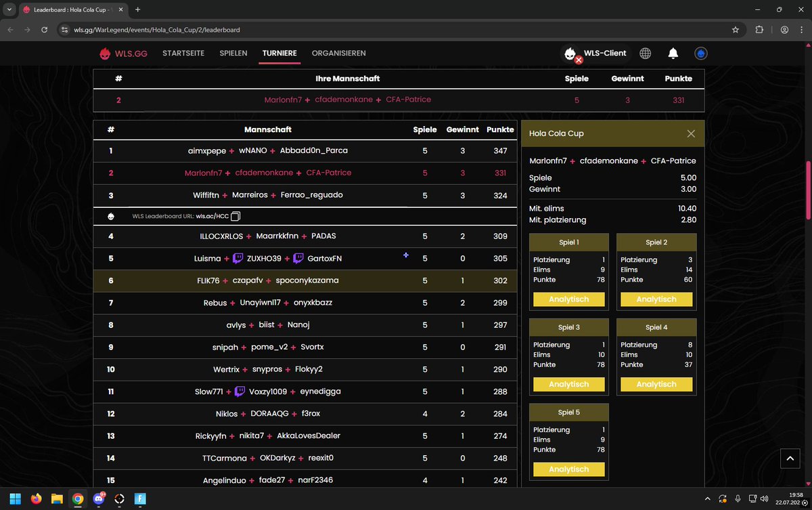Screen dimensions: 812x510
Task: Open the STARTSEITE menu item
Action: click(x=183, y=54)
